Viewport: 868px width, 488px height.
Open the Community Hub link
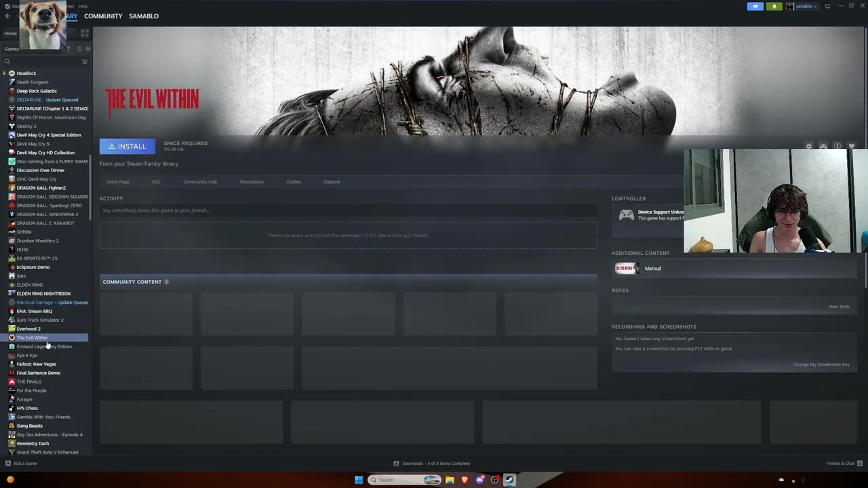pyautogui.click(x=200, y=182)
